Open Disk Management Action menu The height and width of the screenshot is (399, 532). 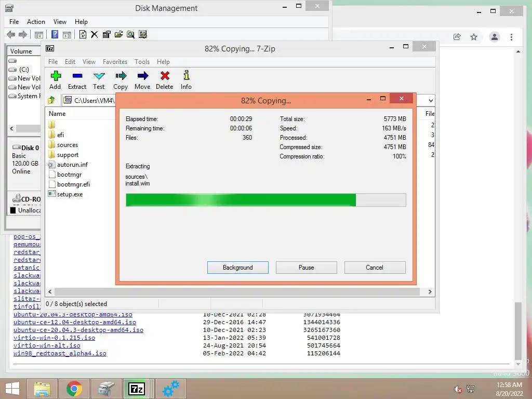36,22
